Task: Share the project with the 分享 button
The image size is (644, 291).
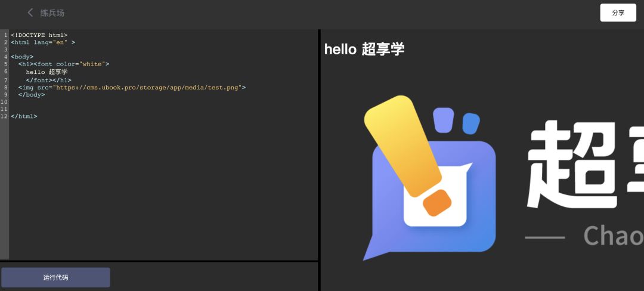Action: (618, 13)
